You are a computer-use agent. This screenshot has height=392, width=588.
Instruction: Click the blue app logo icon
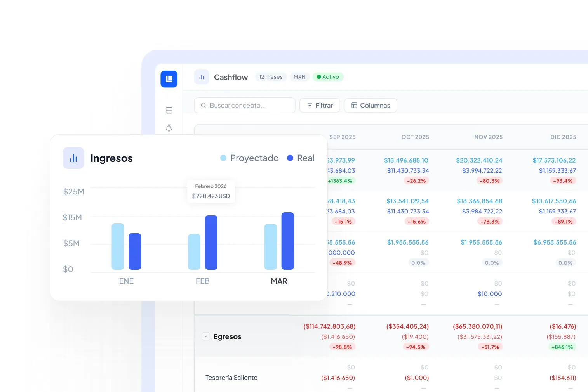point(169,79)
